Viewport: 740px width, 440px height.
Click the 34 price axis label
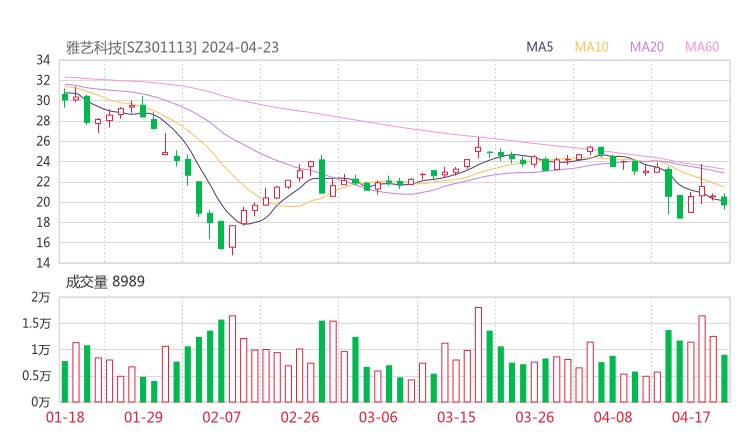[43, 60]
